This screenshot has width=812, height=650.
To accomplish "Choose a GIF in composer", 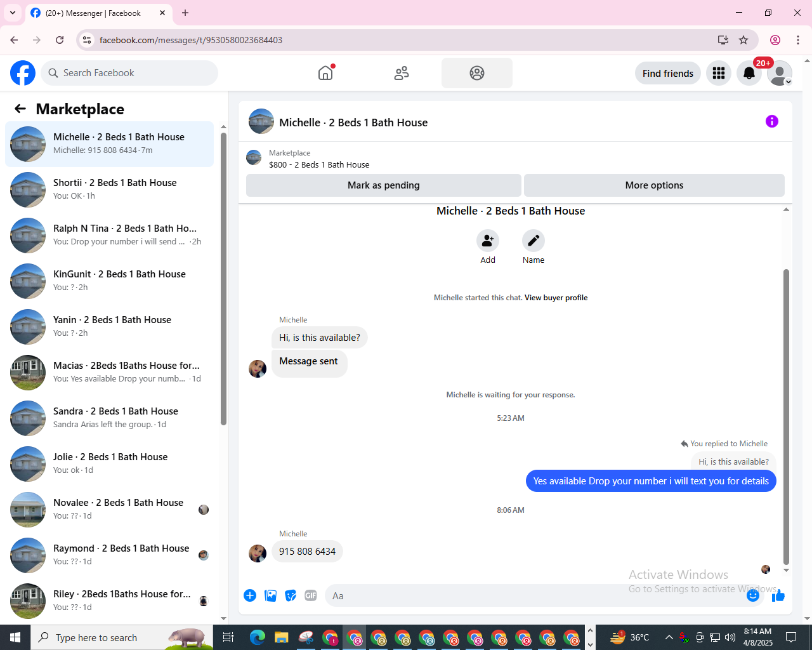I will tap(311, 595).
